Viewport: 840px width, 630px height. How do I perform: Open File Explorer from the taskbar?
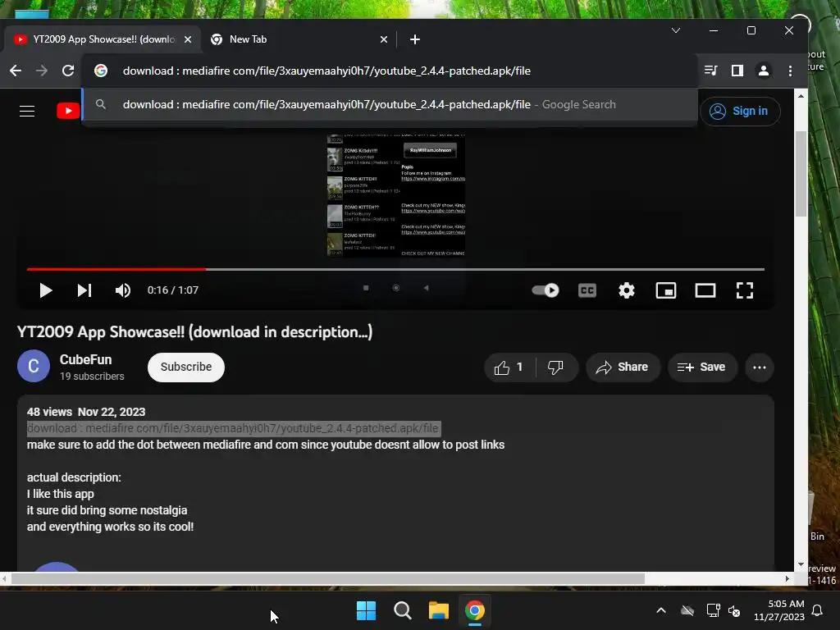pos(438,610)
